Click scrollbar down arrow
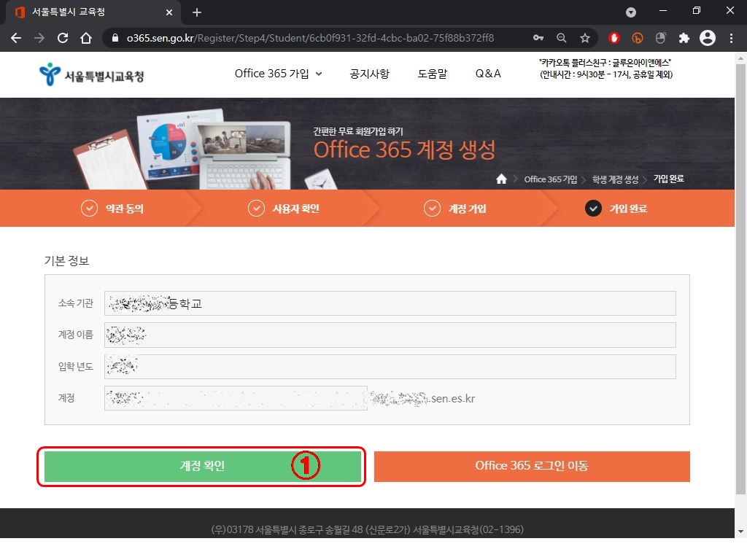The width and height of the screenshot is (747, 560). pos(740,532)
